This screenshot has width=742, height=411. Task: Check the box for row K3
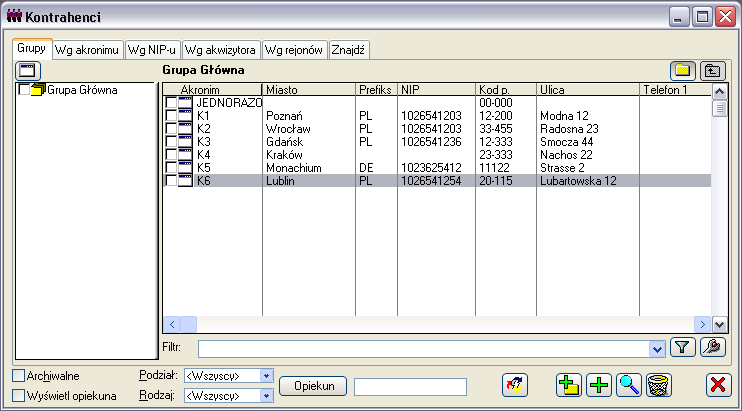coord(171,141)
